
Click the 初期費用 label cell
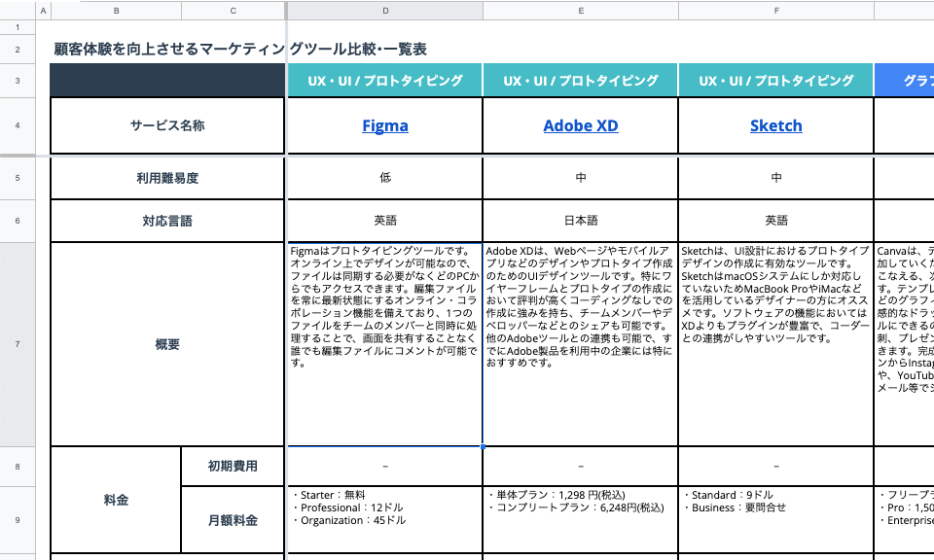[233, 466]
